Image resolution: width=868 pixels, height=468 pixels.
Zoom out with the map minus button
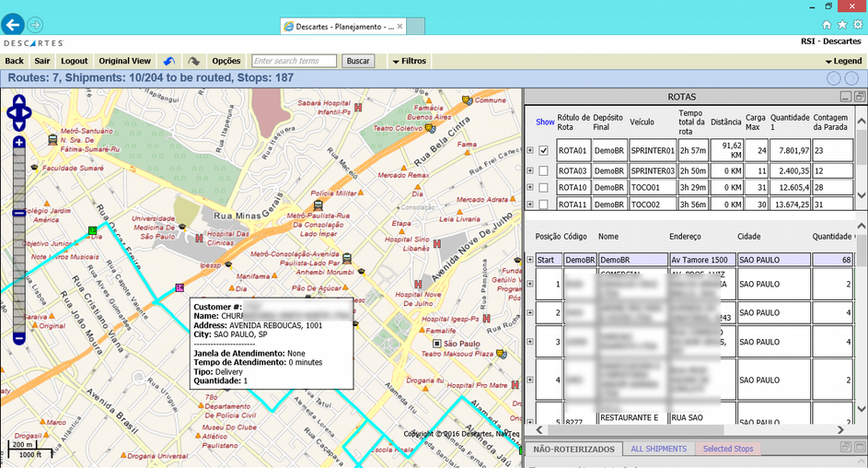pyautogui.click(x=18, y=338)
